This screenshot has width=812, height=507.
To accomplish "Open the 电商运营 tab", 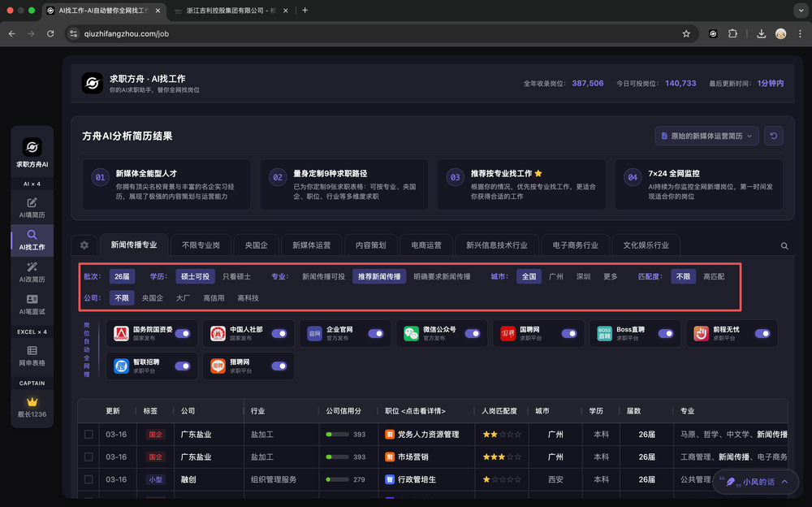I will [426, 245].
